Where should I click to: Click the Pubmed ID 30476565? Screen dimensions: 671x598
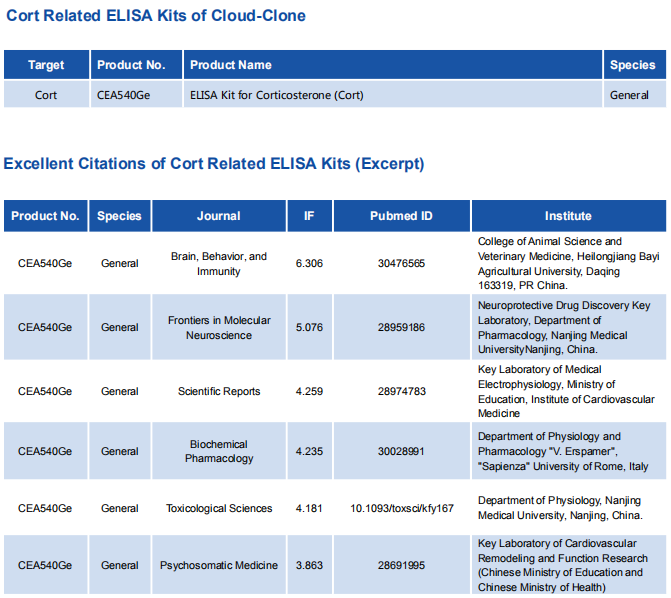pos(401,264)
